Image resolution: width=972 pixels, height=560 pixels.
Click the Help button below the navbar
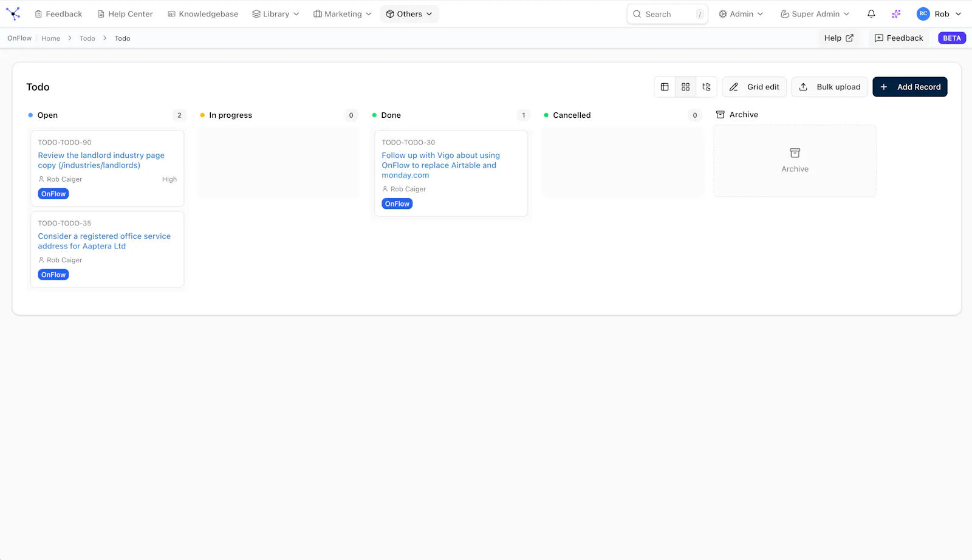point(839,38)
